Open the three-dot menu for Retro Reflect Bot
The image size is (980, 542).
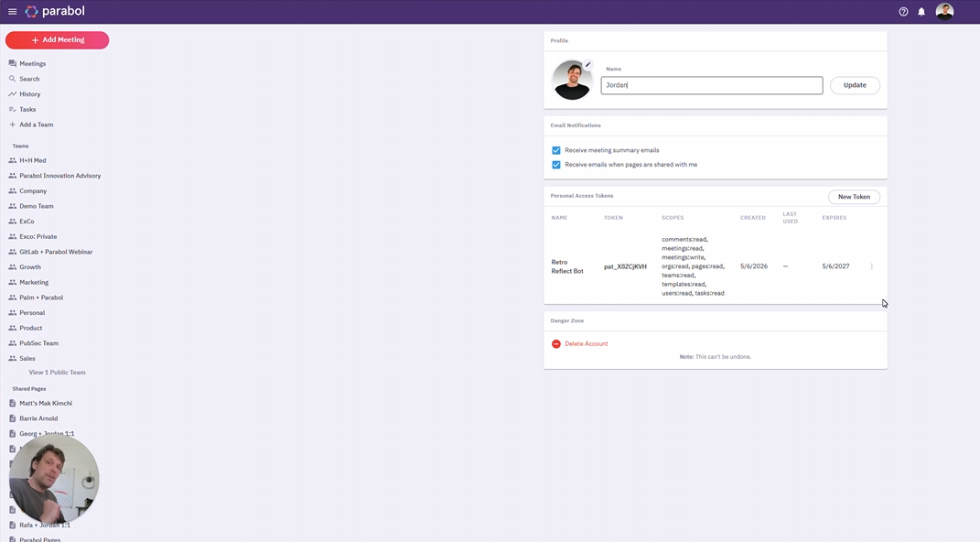click(871, 266)
